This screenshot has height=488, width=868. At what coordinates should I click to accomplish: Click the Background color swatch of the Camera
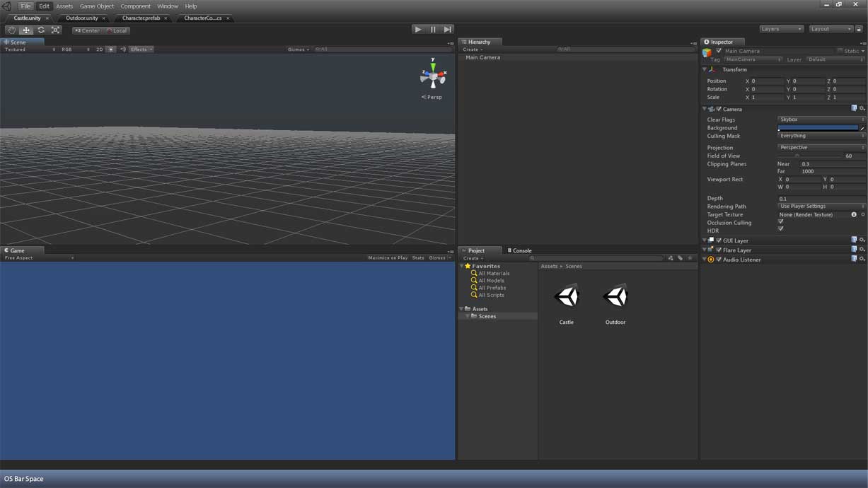coord(818,128)
